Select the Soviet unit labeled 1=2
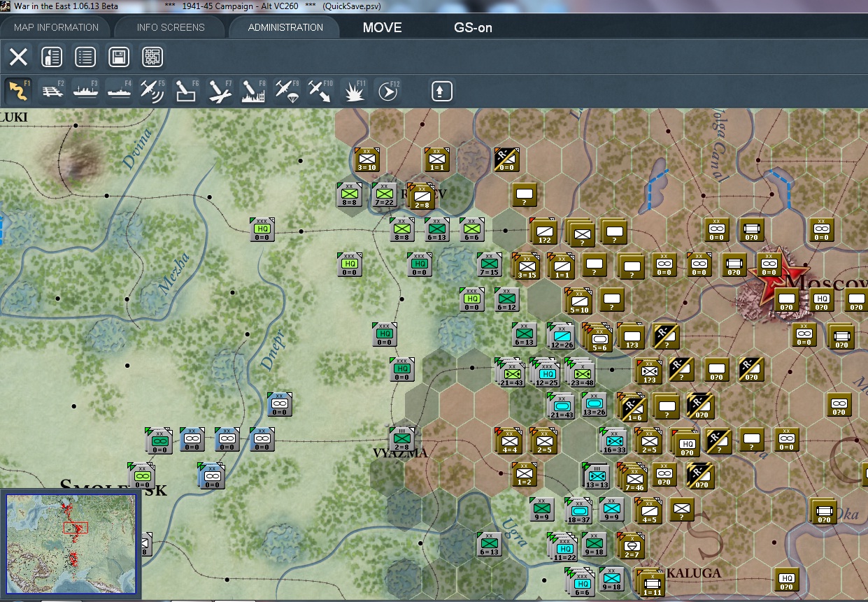The image size is (868, 602). coord(525,475)
